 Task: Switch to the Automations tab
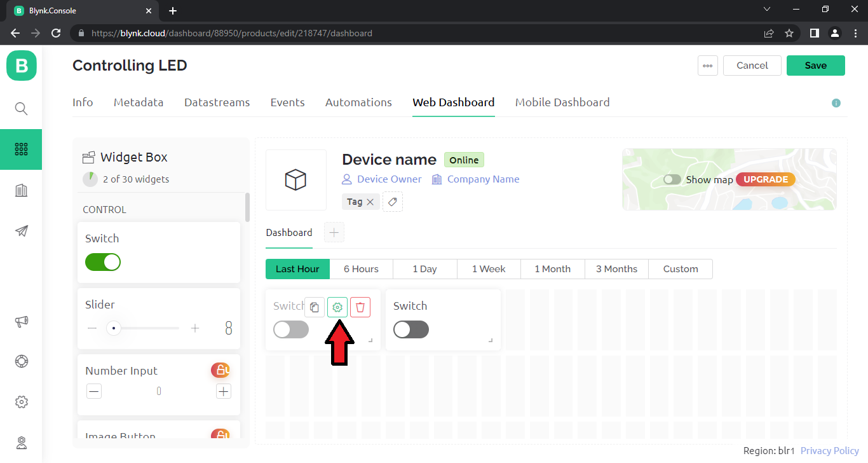pos(358,102)
